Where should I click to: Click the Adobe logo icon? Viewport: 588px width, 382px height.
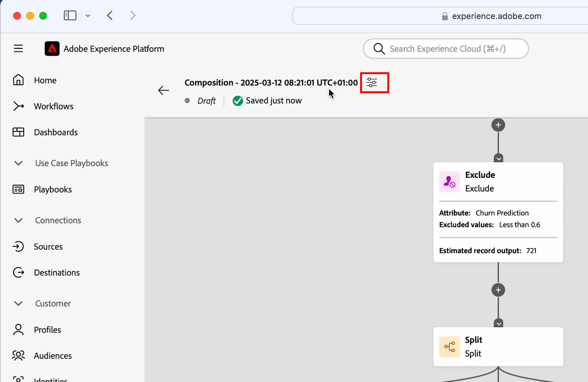click(x=52, y=48)
